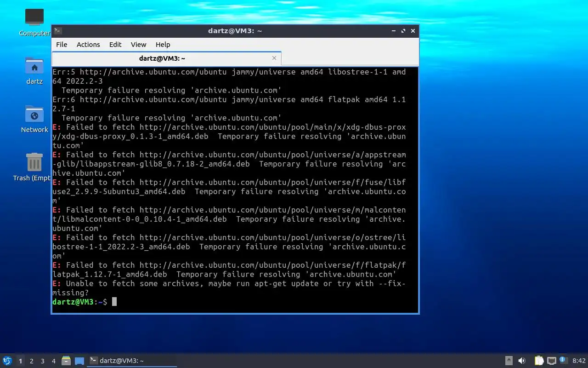Click the fuse/libfuse2 failed fetch line
Image resolution: width=588 pixels, height=368 pixels.
[229, 191]
